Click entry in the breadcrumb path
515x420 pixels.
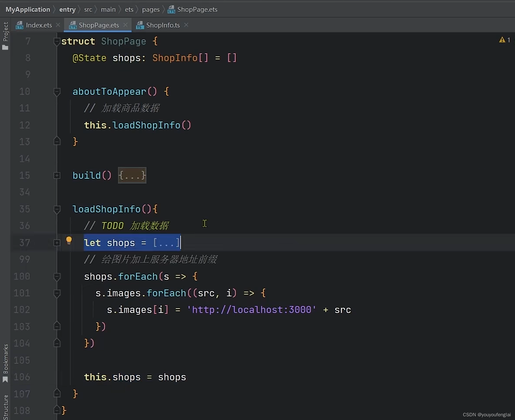point(67,9)
